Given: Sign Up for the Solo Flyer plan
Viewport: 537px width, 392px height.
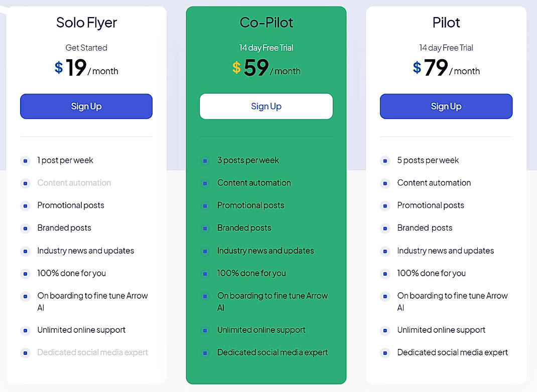Looking at the screenshot, I should [86, 106].
